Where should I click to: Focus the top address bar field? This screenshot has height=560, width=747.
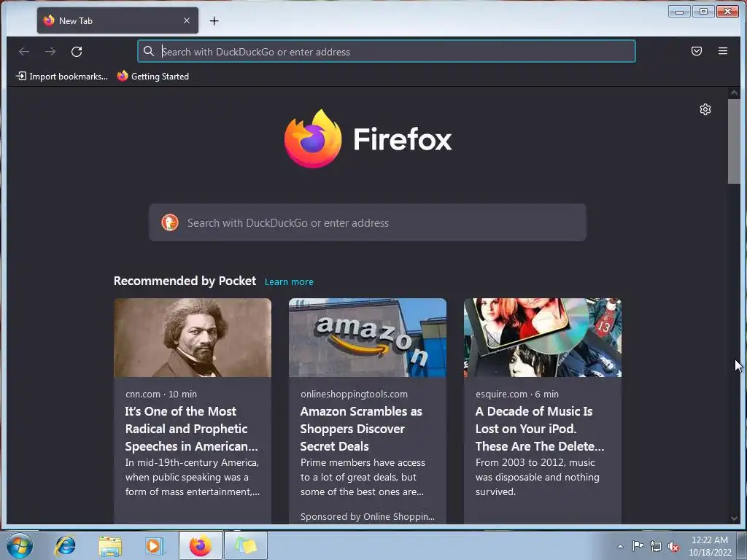387,51
